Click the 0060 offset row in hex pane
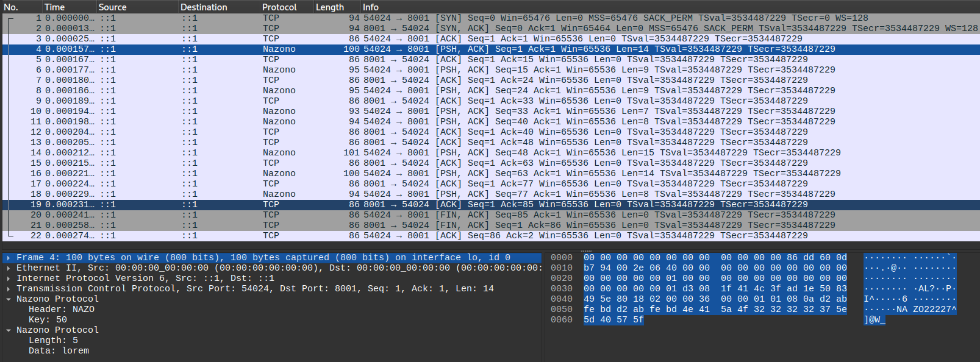 [561, 320]
